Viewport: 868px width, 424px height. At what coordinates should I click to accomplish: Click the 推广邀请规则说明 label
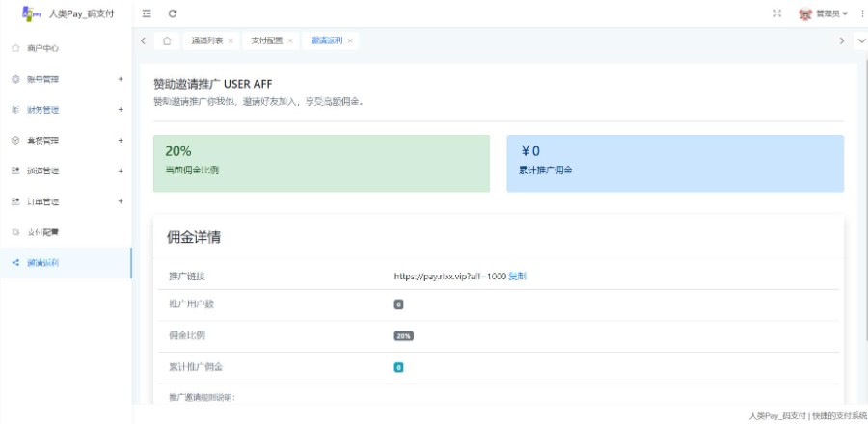[203, 397]
